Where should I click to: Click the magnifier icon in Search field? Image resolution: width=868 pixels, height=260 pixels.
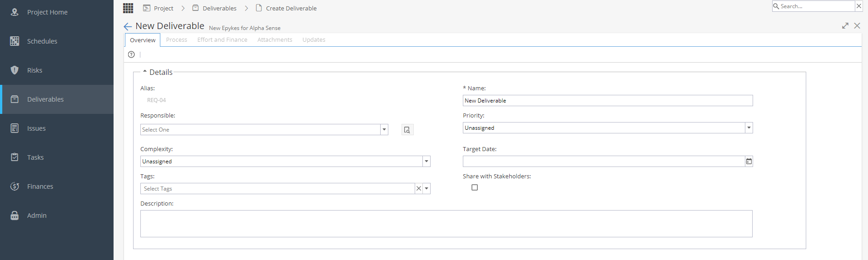pyautogui.click(x=776, y=6)
